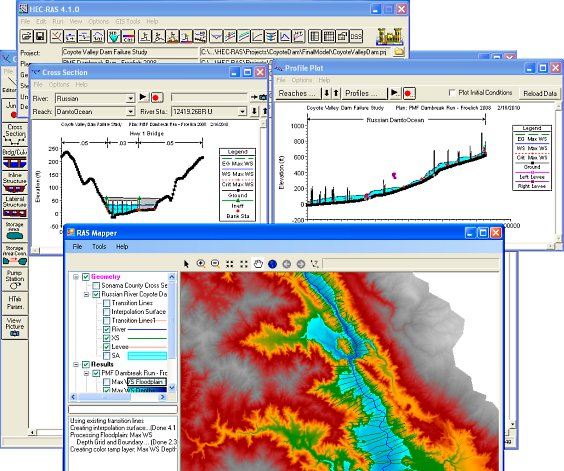Enable Sonoma County Cross Sections layer checkbox
Image resolution: width=564 pixels, height=471 pixels.
[96, 286]
